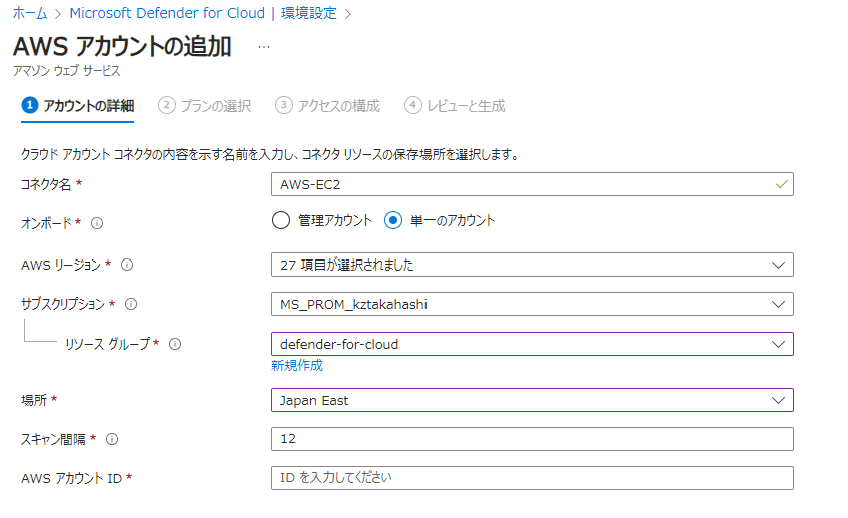The height and width of the screenshot is (518, 848).
Task: Select the 管理アカウント radio button
Action: 281,220
